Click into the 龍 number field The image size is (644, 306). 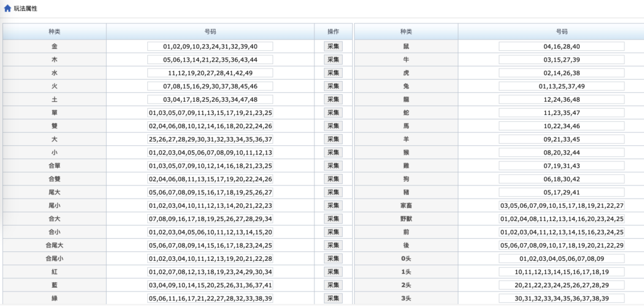(561, 99)
